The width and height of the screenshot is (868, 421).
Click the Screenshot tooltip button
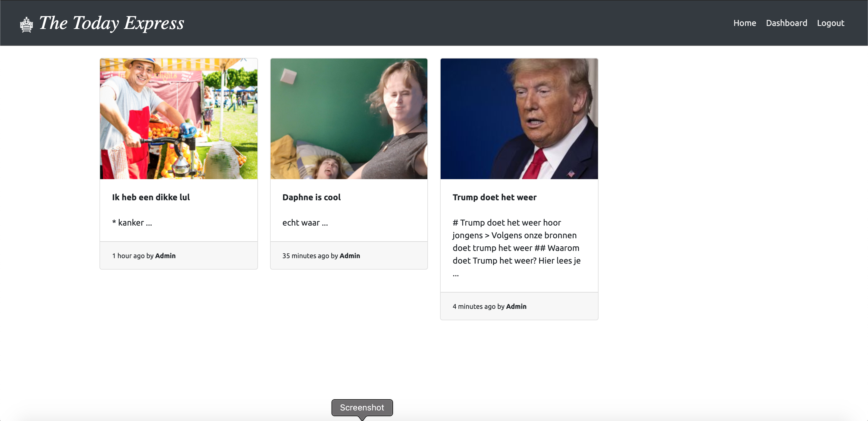point(362,407)
